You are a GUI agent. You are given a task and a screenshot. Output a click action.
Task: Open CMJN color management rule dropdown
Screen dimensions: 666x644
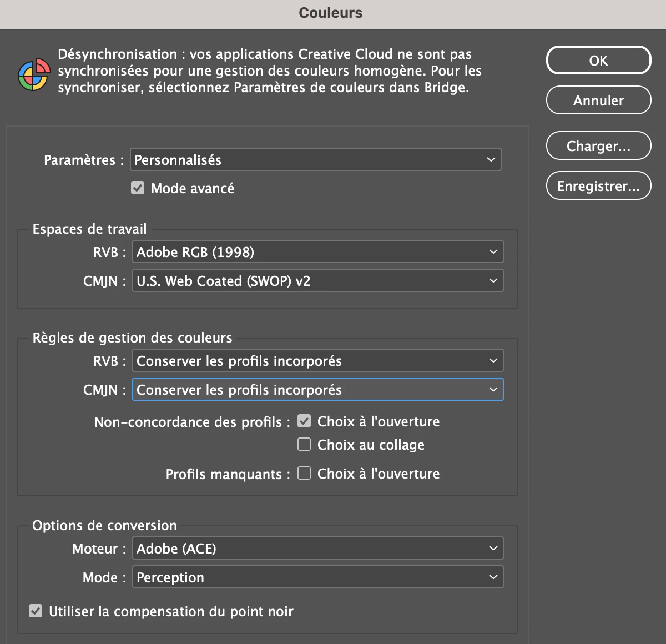point(318,389)
